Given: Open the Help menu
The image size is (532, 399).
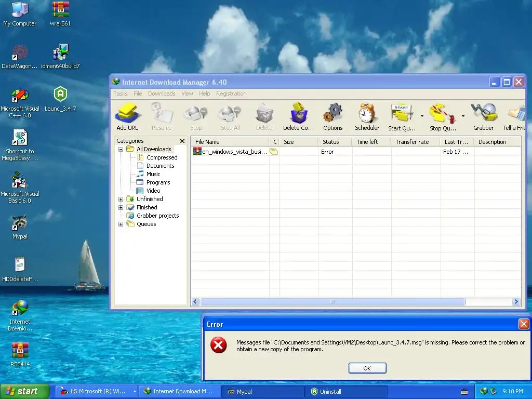Looking at the screenshot, I should pyautogui.click(x=204, y=94).
